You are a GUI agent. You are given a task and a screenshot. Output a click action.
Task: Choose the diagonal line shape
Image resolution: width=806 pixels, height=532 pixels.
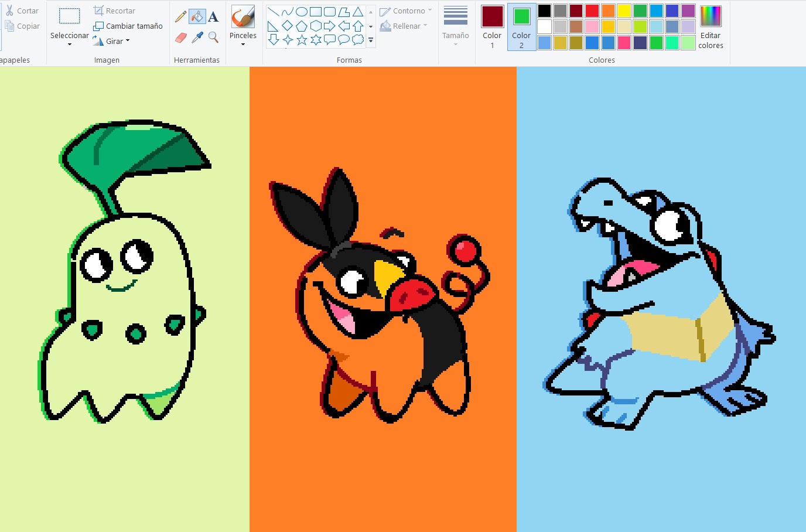click(273, 12)
